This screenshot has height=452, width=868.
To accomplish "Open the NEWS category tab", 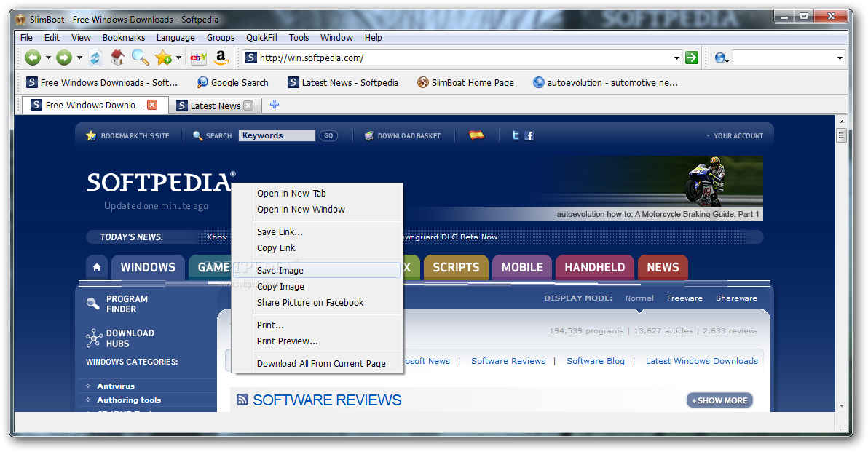I will [663, 267].
